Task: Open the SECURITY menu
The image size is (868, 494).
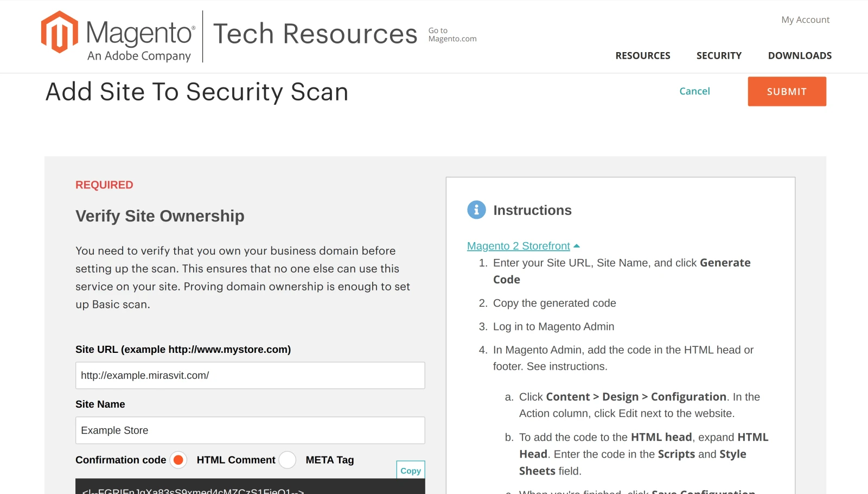Action: pyautogui.click(x=719, y=55)
